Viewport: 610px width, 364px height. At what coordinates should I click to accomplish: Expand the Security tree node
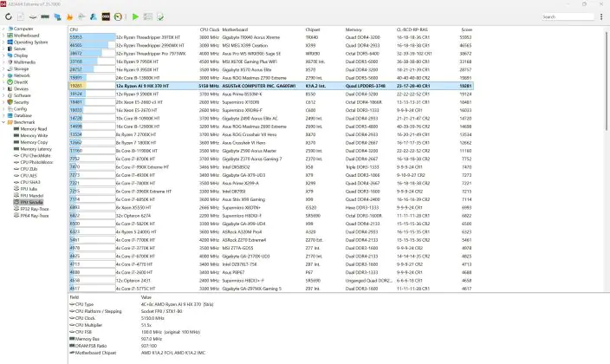pyautogui.click(x=3, y=102)
